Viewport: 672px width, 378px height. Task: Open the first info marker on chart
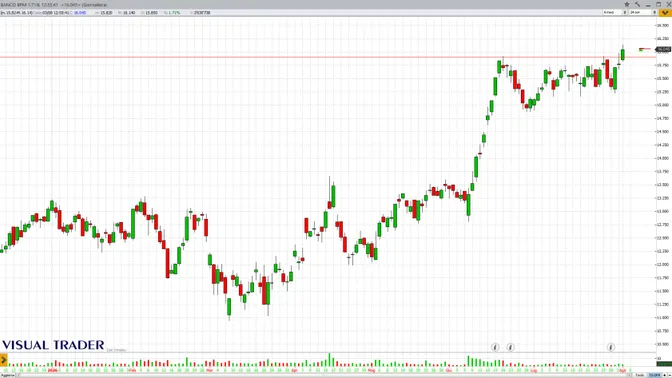click(x=495, y=347)
